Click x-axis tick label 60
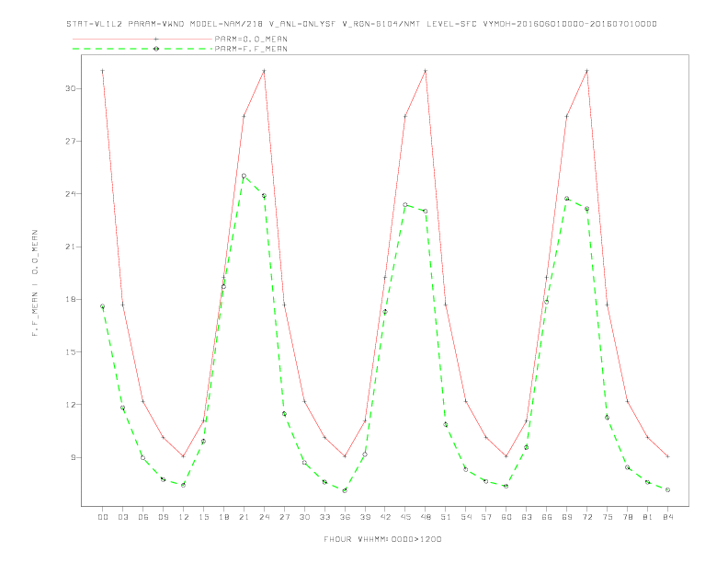 506,517
